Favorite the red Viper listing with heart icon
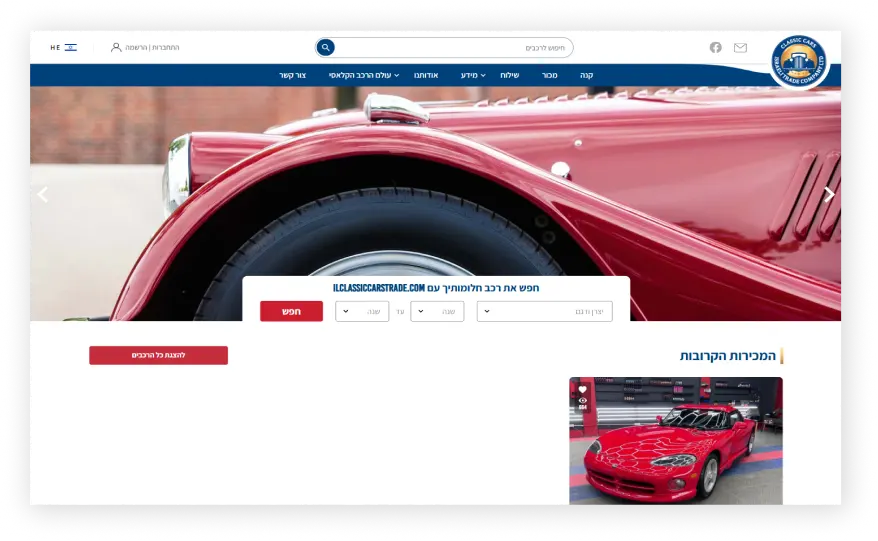 pos(582,389)
